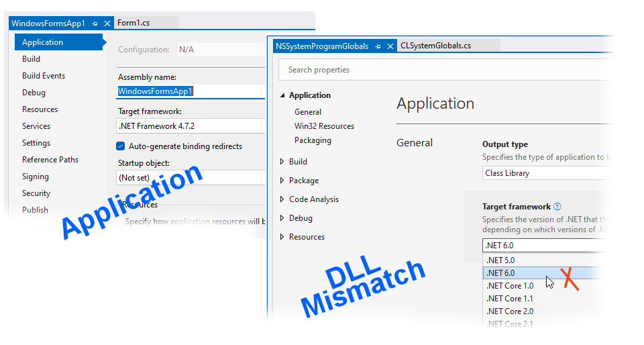Expand the Build tree node
The width and height of the screenshot is (644, 345).
pyautogui.click(x=282, y=162)
